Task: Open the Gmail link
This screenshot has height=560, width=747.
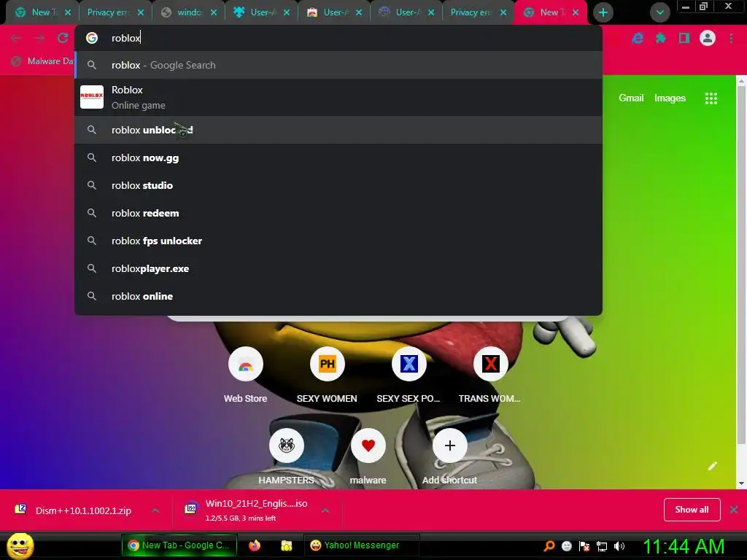Action: tap(631, 98)
